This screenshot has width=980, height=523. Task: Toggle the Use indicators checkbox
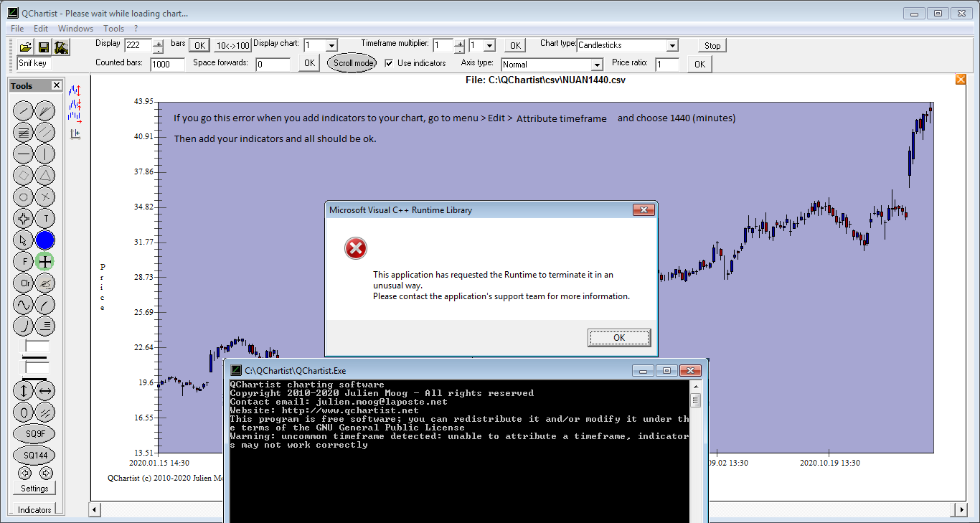tap(389, 63)
